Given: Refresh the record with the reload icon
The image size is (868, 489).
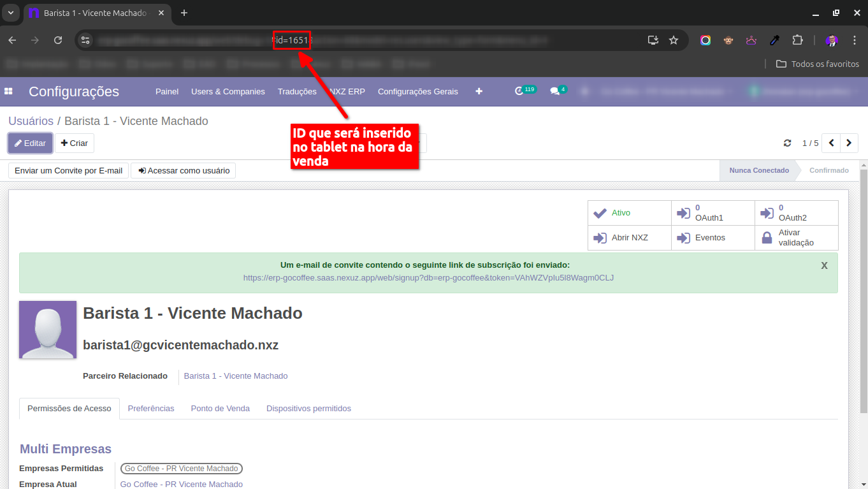Looking at the screenshot, I should (x=788, y=143).
